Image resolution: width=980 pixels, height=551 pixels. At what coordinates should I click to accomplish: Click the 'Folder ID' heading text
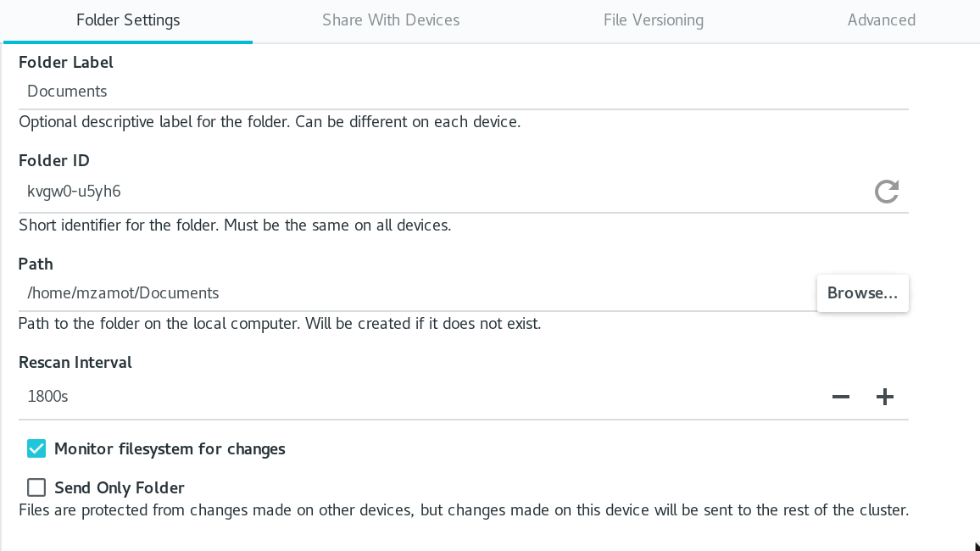coord(54,161)
